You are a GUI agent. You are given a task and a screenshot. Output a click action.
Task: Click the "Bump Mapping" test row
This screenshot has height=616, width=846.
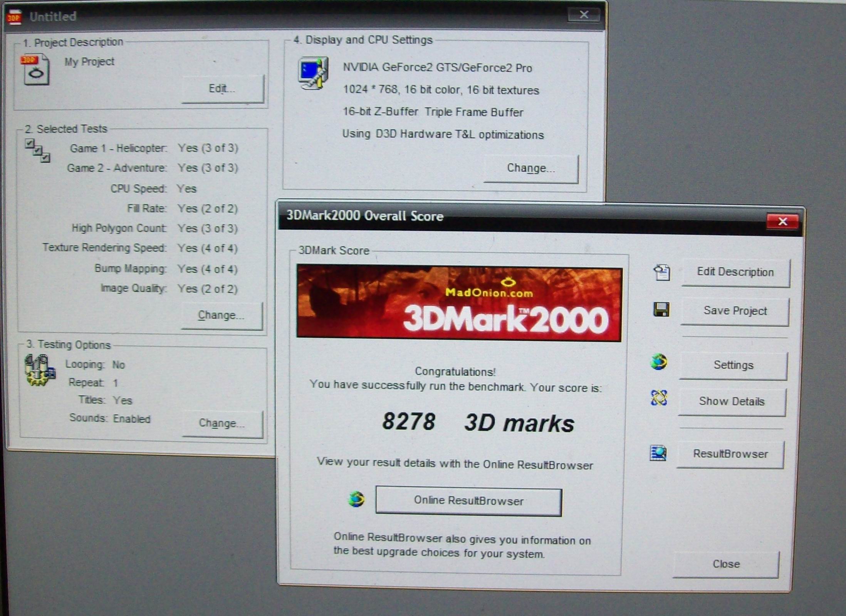(166, 269)
